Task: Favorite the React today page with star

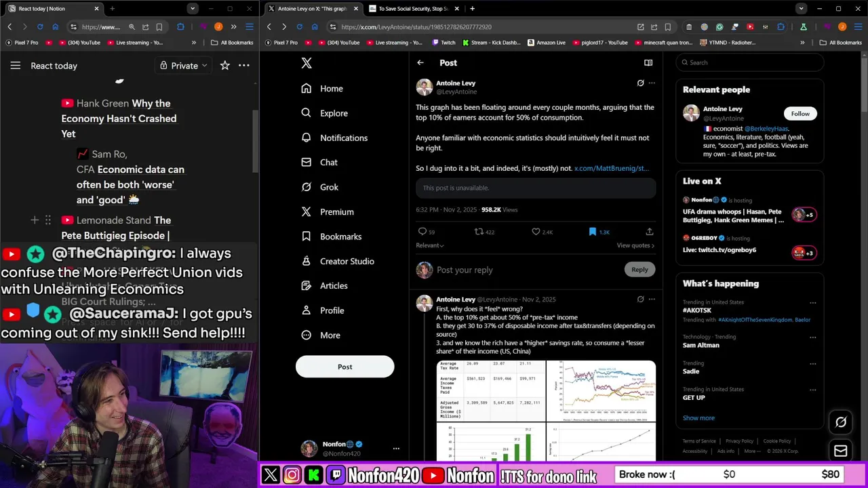Action: [x=224, y=66]
